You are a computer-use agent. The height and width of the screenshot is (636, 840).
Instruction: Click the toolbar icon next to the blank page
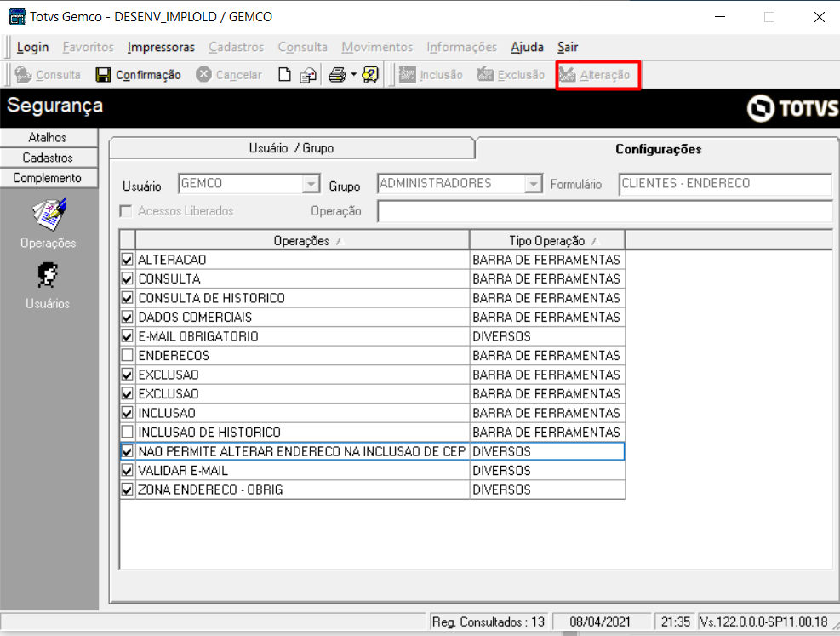(x=308, y=75)
